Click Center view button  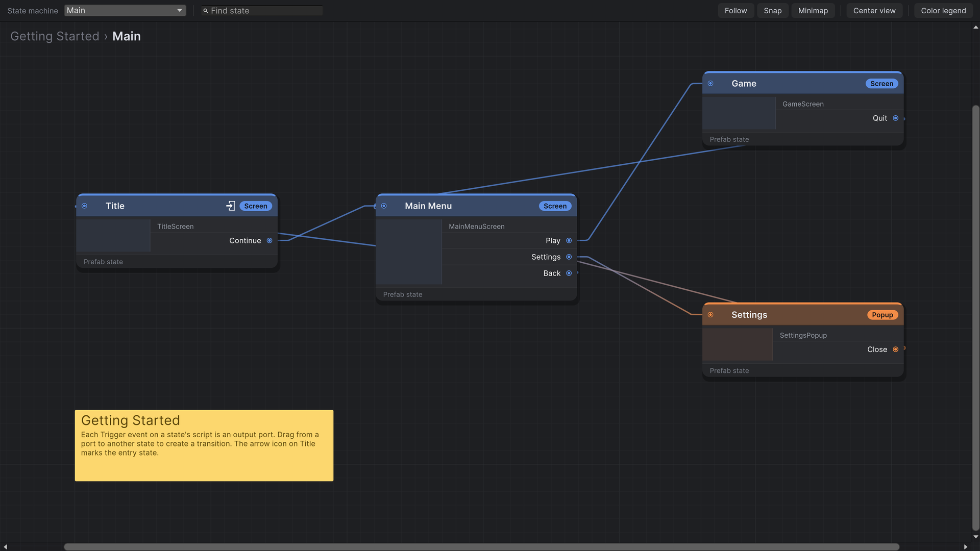tap(874, 11)
